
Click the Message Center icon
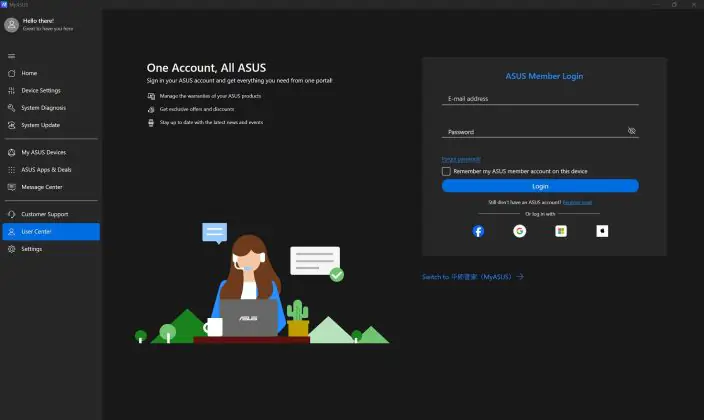pyautogui.click(x=12, y=187)
